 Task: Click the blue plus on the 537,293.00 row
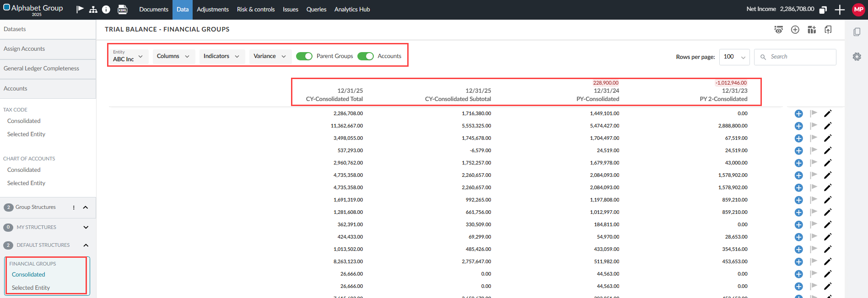[x=799, y=151]
